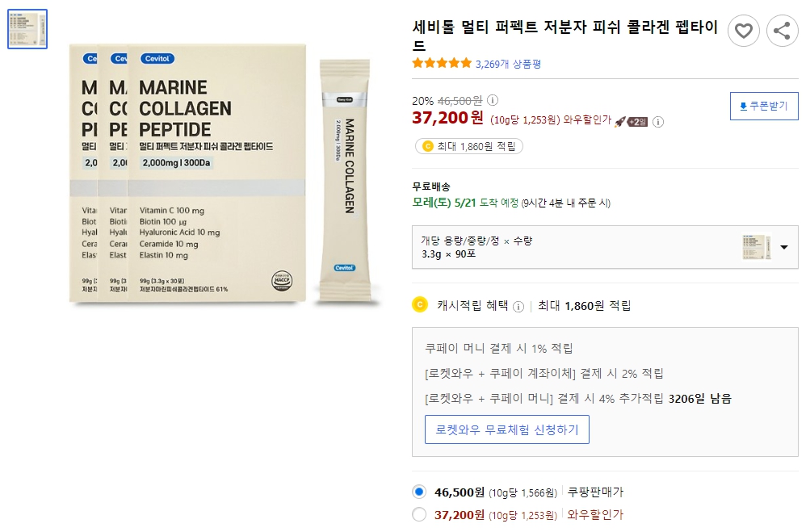Click the yellow C cash icon on 적립 badge
Screen dimensions: 810x532
(x=426, y=145)
